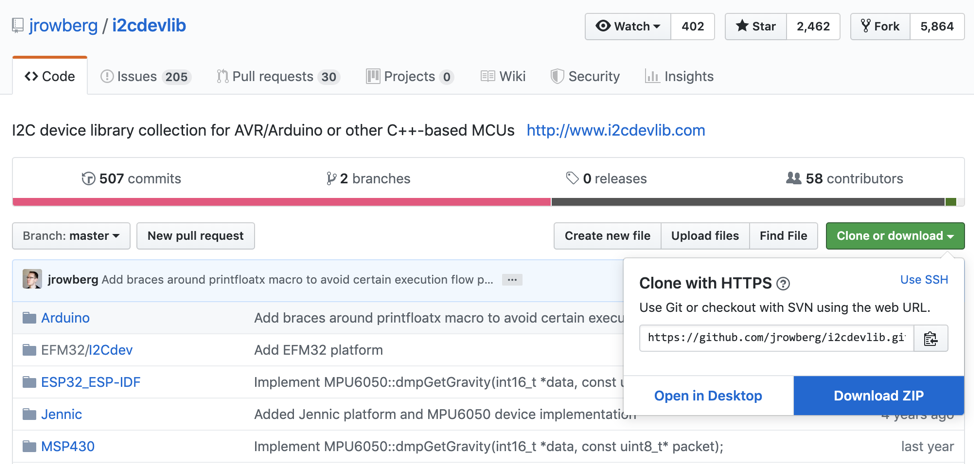Click the Find File button
Image resolution: width=974 pixels, height=464 pixels.
783,236
